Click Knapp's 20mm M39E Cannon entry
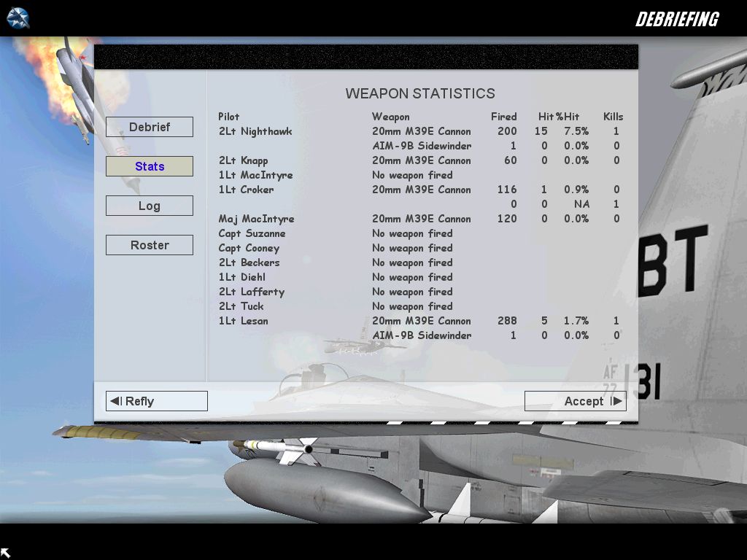Image resolution: width=747 pixels, height=560 pixels. (x=422, y=160)
